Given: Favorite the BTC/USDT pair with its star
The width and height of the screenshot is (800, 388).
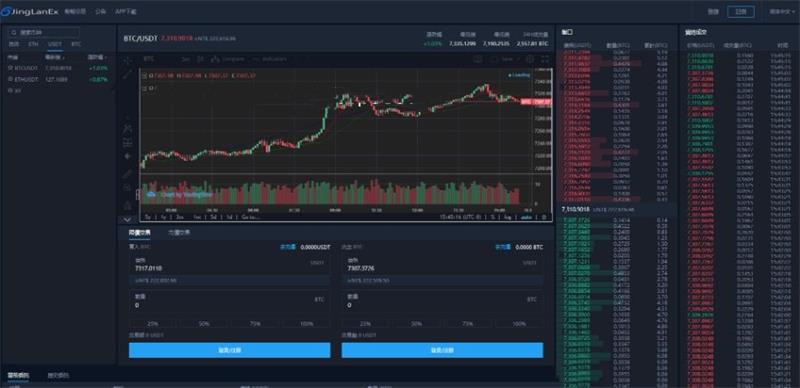Looking at the screenshot, I should point(10,67).
